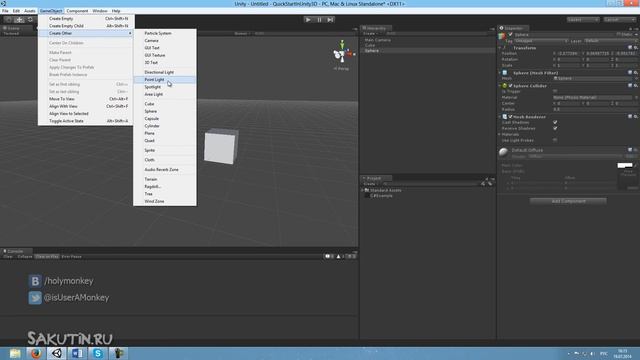
Task: Open the Layers dropdown in top toolbar
Action: click(x=583, y=20)
